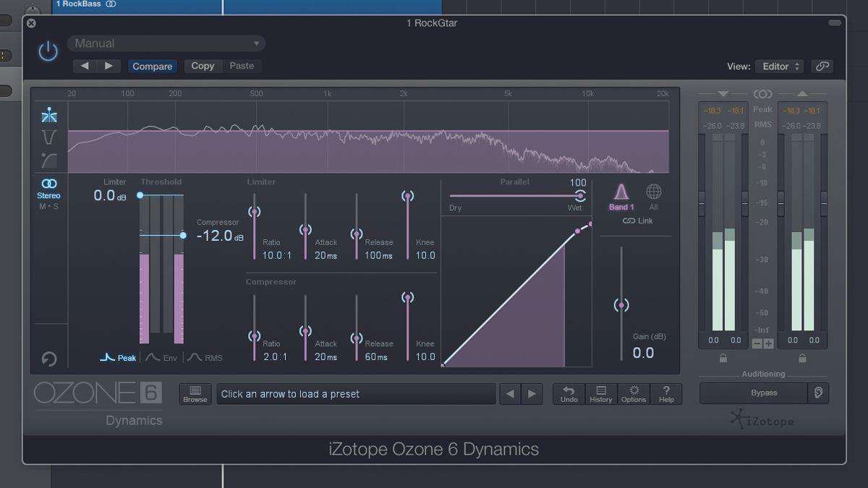Image resolution: width=868 pixels, height=488 pixels.
Task: Click the preset name field
Action: click(x=354, y=393)
